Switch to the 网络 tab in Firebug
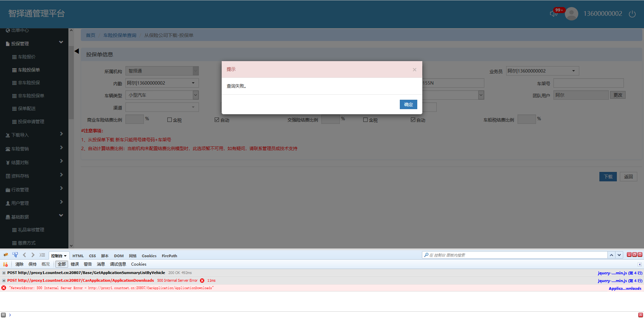Screen dimensions: 644x318 pos(133,256)
